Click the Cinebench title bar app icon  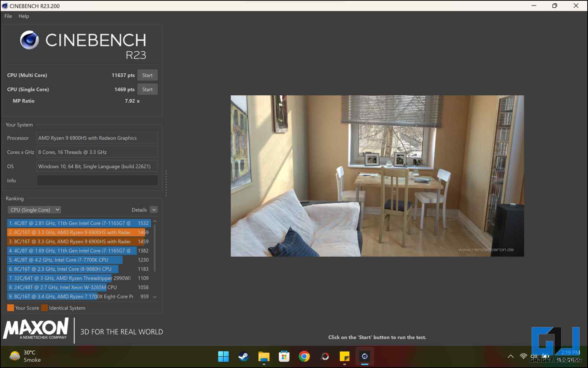point(5,6)
